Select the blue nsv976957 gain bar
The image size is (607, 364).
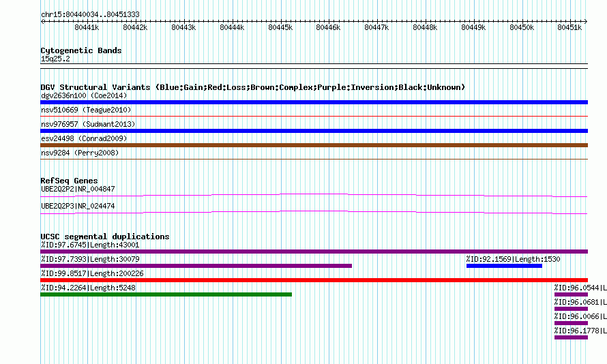click(x=314, y=131)
